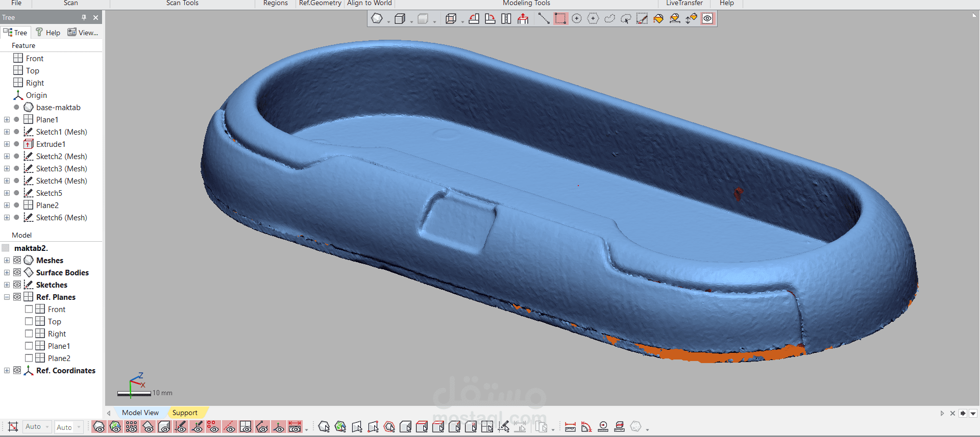Open the View... tab in Tree panel

(x=83, y=33)
